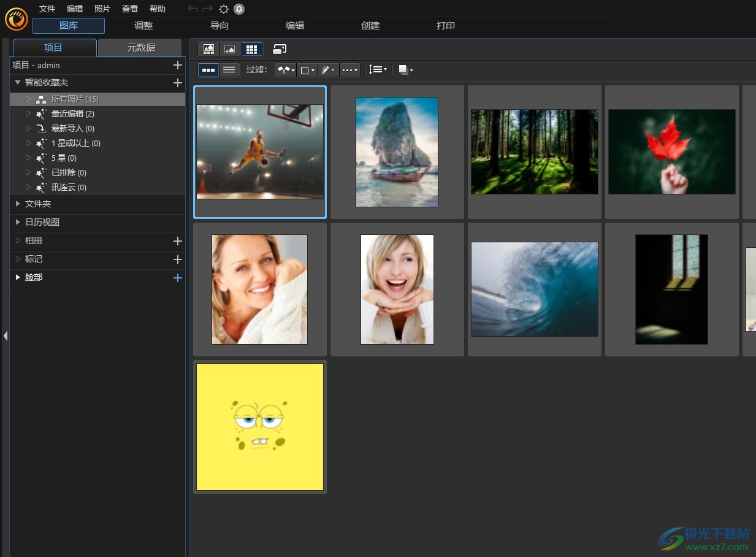Open edited status pencil filter dropdown

point(329,70)
